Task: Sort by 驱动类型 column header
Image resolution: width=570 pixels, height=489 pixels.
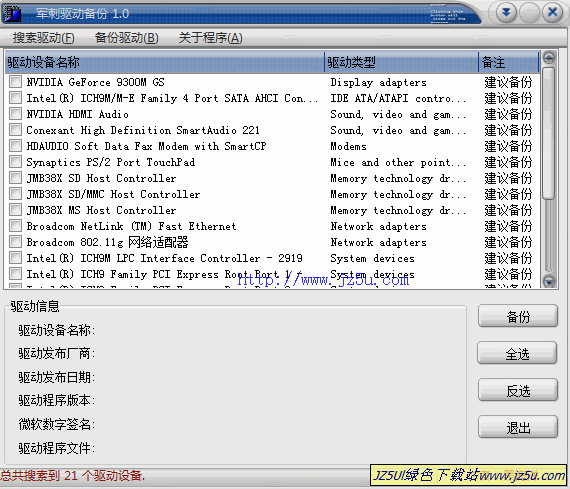Action: click(x=401, y=62)
